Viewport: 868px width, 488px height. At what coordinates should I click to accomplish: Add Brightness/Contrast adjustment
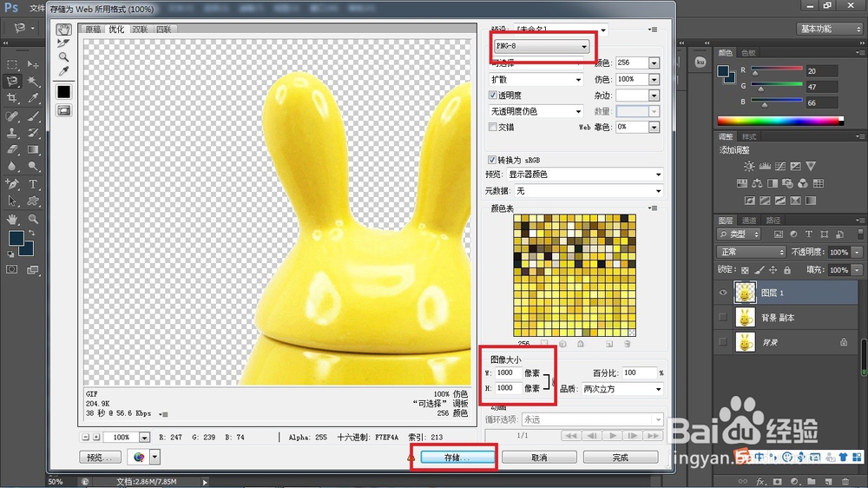click(749, 166)
